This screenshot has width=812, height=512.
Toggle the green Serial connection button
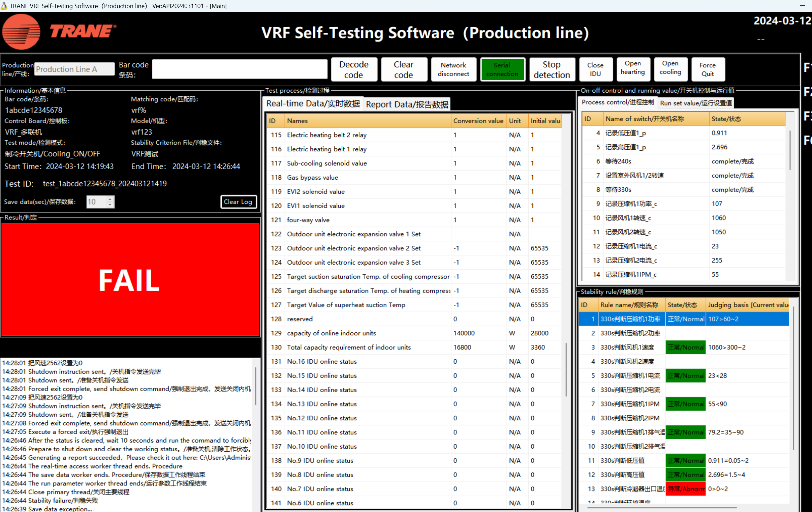(502, 69)
